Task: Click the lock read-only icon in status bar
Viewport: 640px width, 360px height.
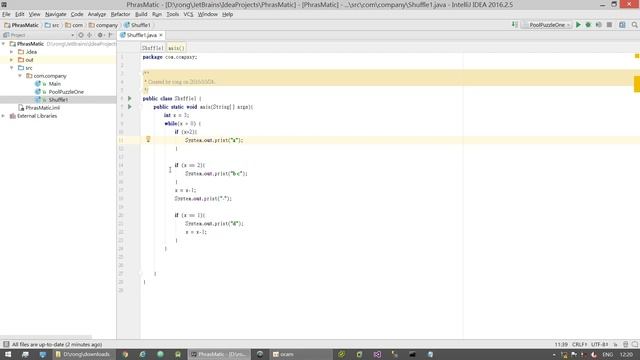Action: click(x=615, y=344)
